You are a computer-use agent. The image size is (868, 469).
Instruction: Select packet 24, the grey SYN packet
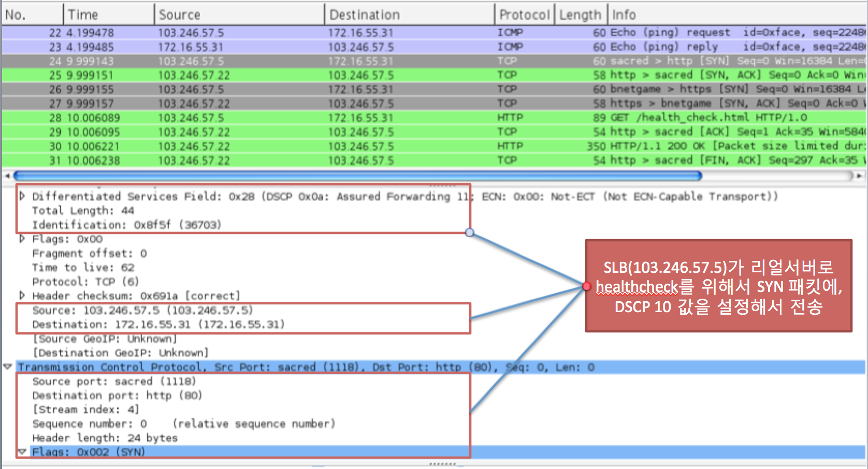click(434, 61)
